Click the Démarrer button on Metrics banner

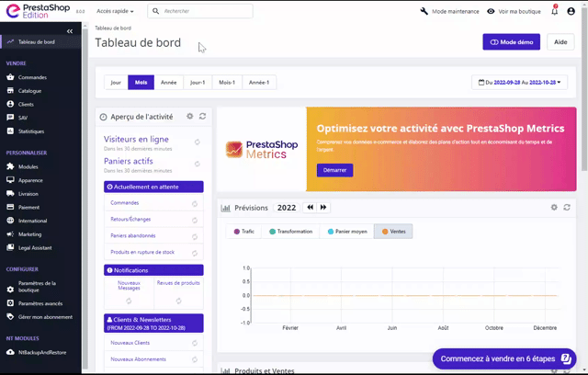pyautogui.click(x=334, y=170)
